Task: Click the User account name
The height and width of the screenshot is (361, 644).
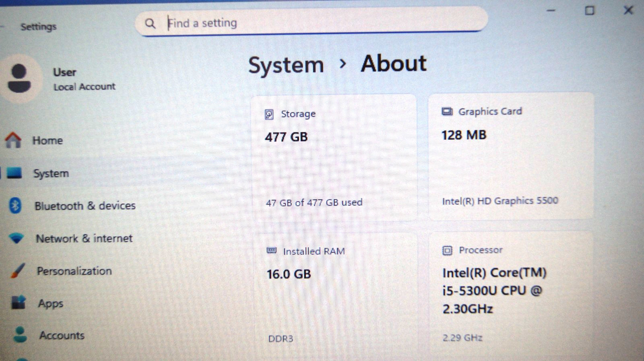Action: 64,72
